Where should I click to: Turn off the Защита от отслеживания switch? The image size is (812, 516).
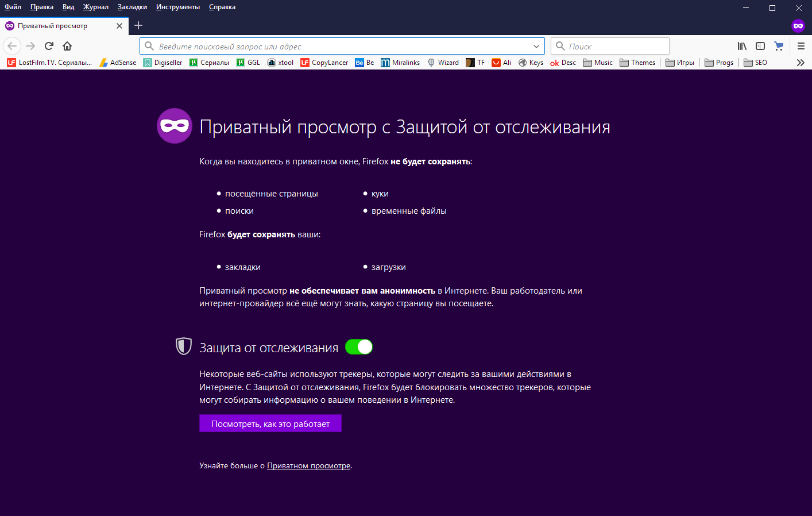(359, 347)
